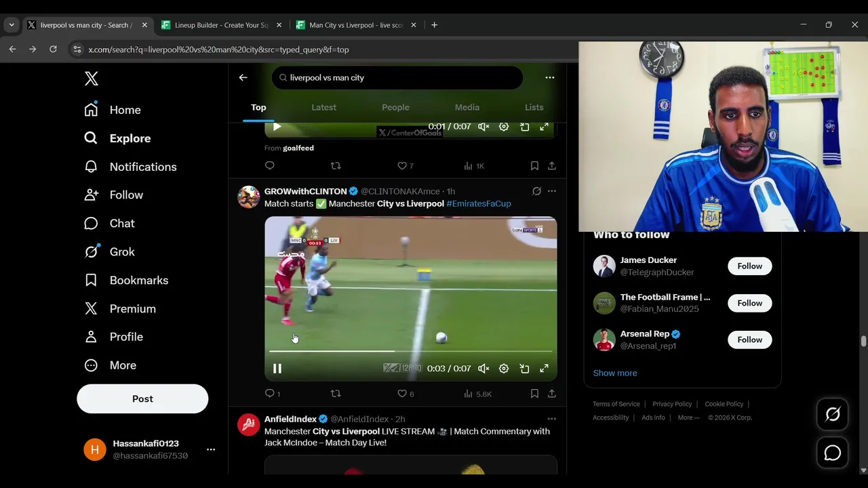The width and height of the screenshot is (868, 488).
Task: Open account options for Hassankafi0123
Action: [211, 449]
